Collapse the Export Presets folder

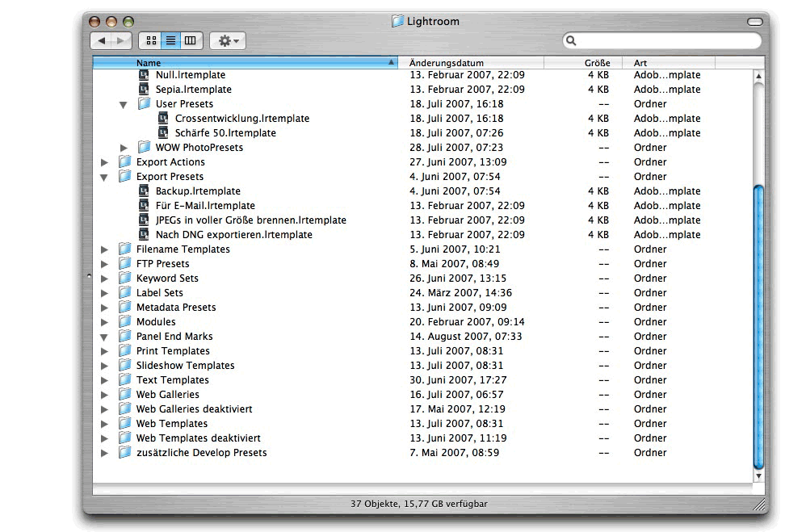coord(103,177)
